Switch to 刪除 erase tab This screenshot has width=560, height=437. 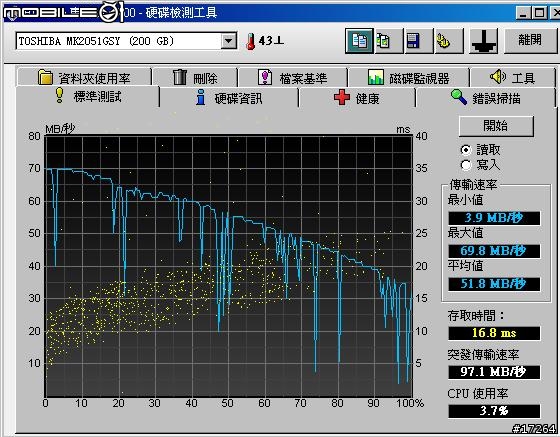[195, 77]
